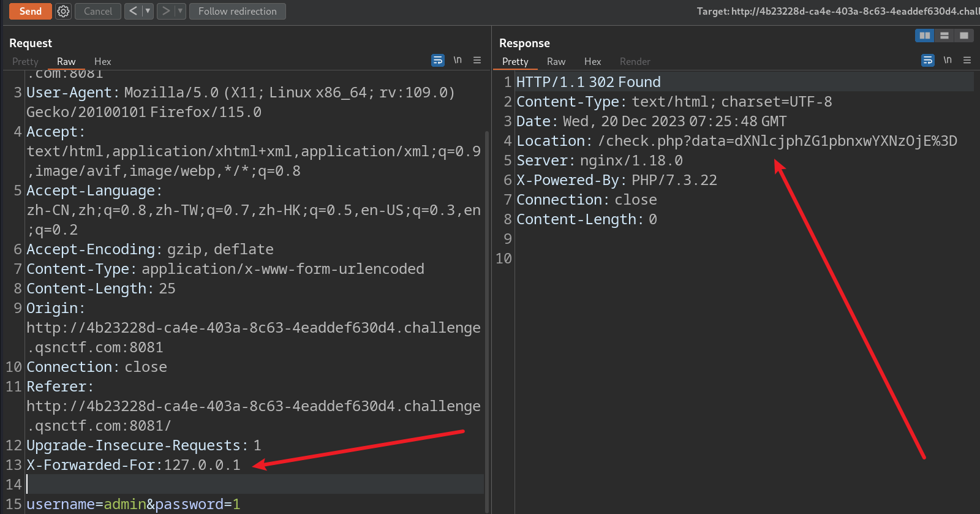Open the Request panel hamburger menu
The width and height of the screenshot is (980, 514).
(x=477, y=60)
